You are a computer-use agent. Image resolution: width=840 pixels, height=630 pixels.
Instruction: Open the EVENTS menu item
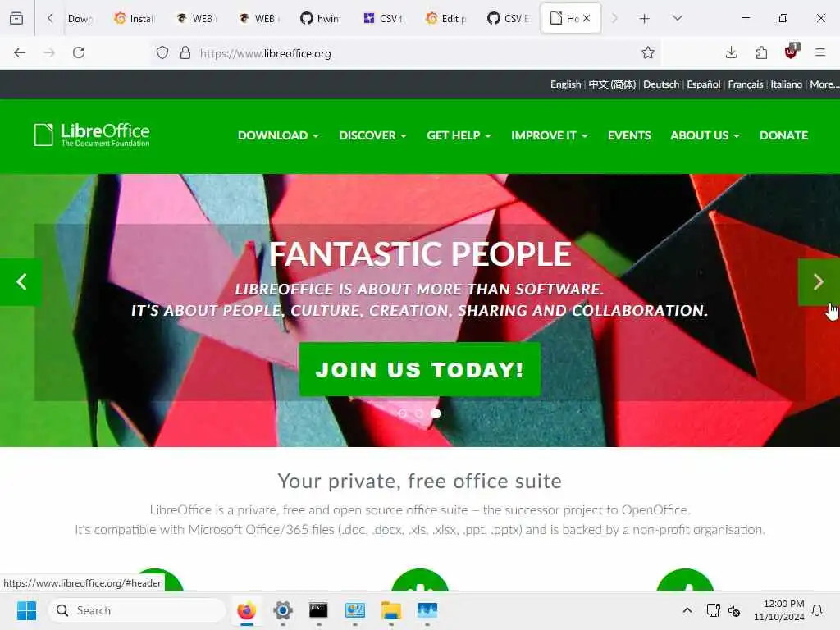click(x=629, y=135)
